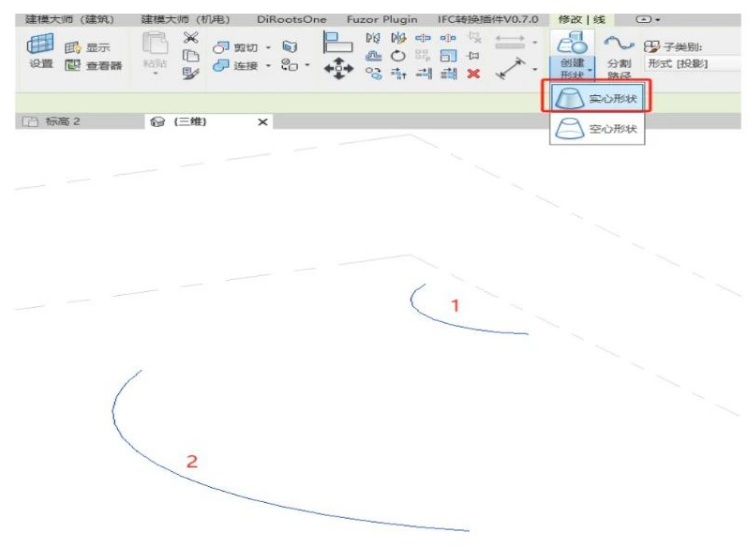
Task: Open the 查看器 work plane viewer
Action: pyautogui.click(x=93, y=65)
